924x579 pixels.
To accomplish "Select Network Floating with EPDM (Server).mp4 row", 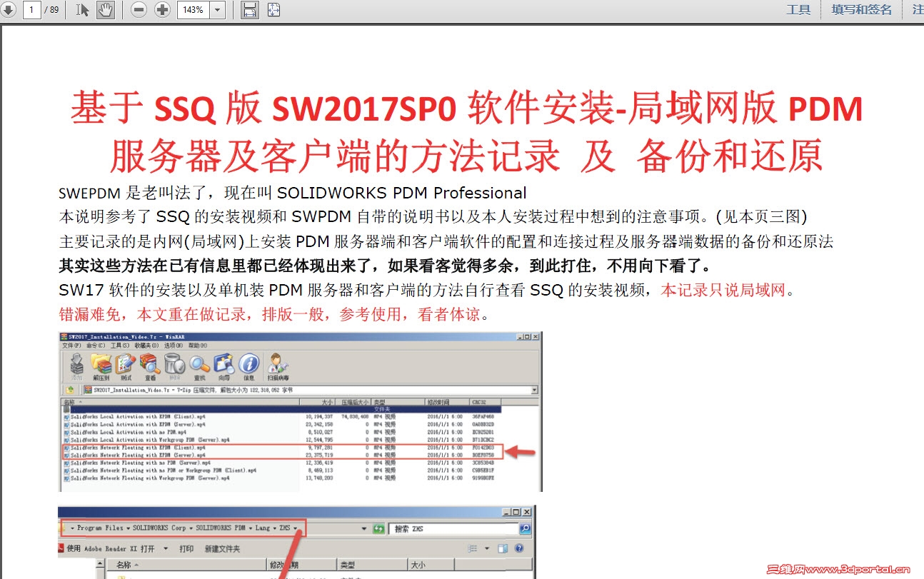I will (x=283, y=455).
